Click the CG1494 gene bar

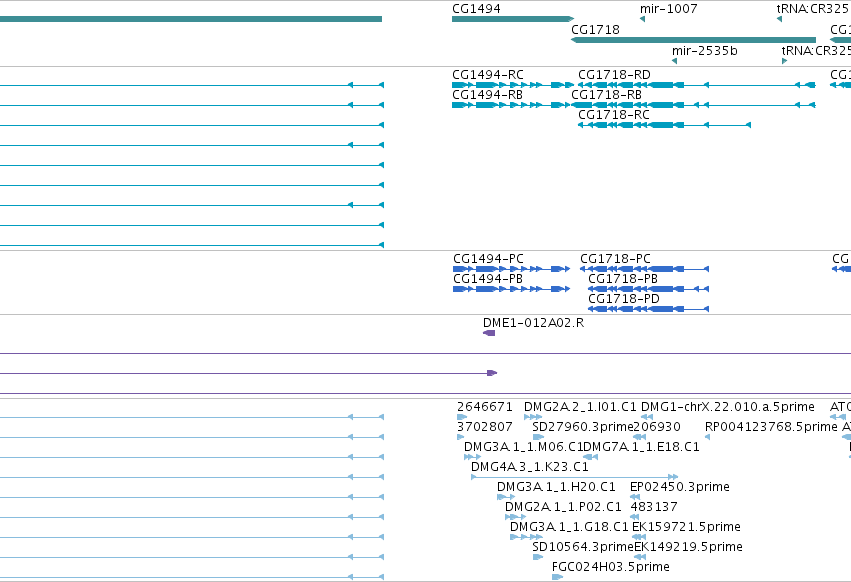click(x=512, y=19)
